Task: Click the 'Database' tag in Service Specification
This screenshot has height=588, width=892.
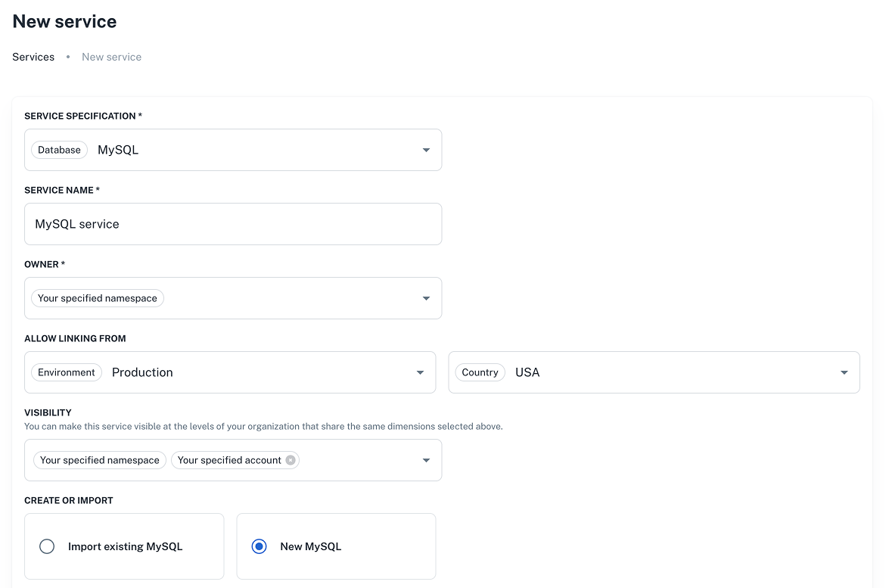Action: [x=59, y=150]
